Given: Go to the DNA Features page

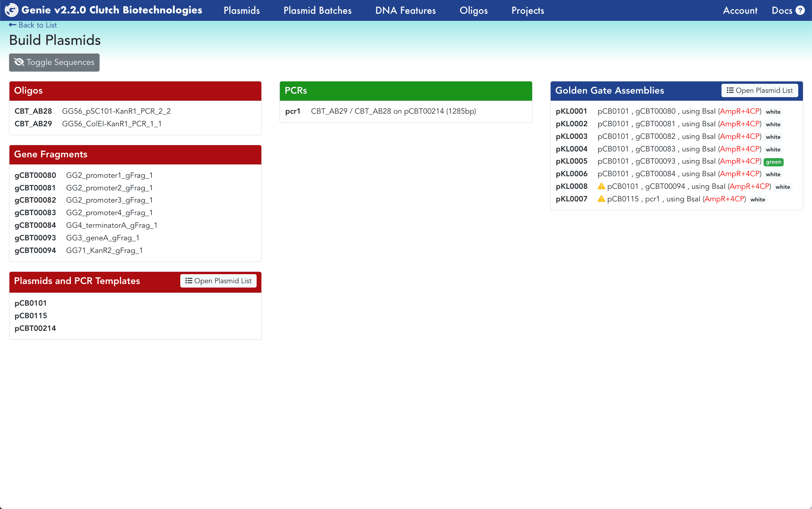Looking at the screenshot, I should pos(405,11).
